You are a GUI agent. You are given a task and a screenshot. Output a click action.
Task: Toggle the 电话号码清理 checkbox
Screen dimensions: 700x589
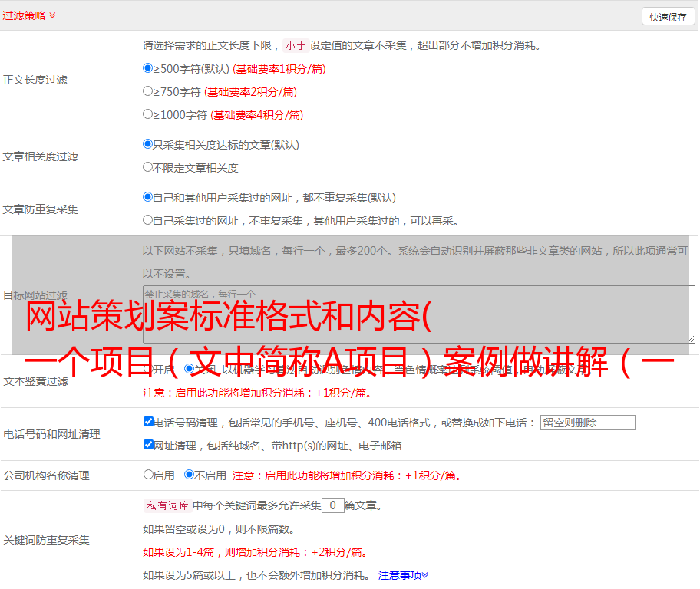pyautogui.click(x=148, y=422)
